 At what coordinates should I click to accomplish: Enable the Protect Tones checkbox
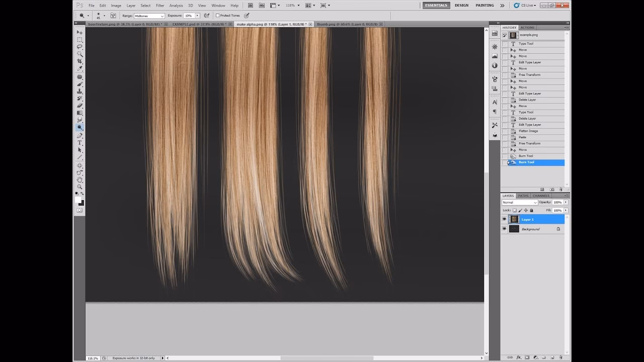coord(218,16)
